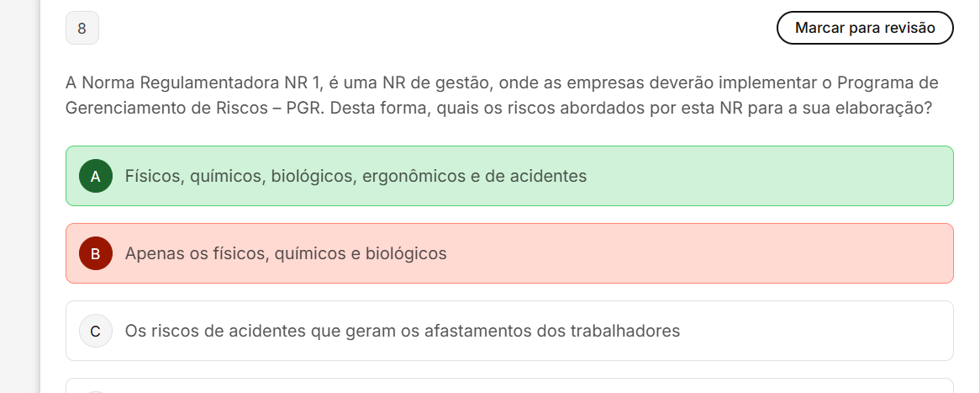This screenshot has width=980, height=393.
Task: Select the letter C circle
Action: coord(96,331)
